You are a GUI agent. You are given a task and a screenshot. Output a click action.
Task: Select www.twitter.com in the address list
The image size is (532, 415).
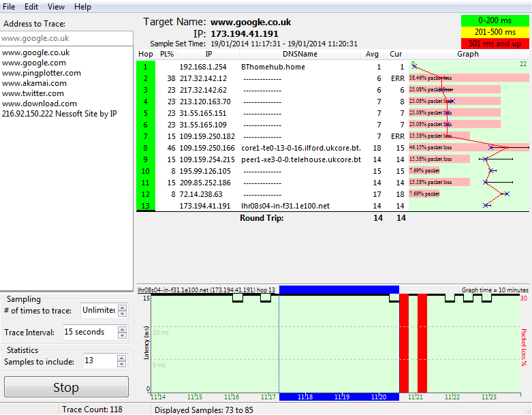[33, 93]
